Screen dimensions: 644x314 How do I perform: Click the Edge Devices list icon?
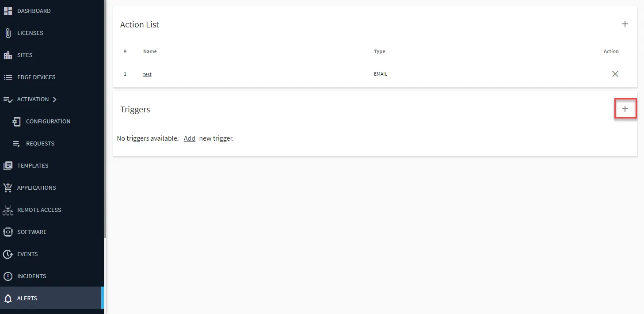(x=8, y=77)
